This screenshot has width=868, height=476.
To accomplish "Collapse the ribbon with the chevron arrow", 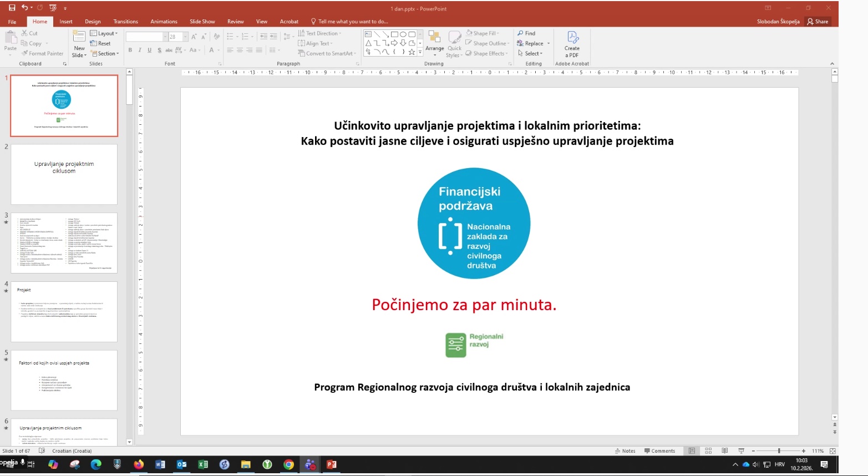I will 832,64.
